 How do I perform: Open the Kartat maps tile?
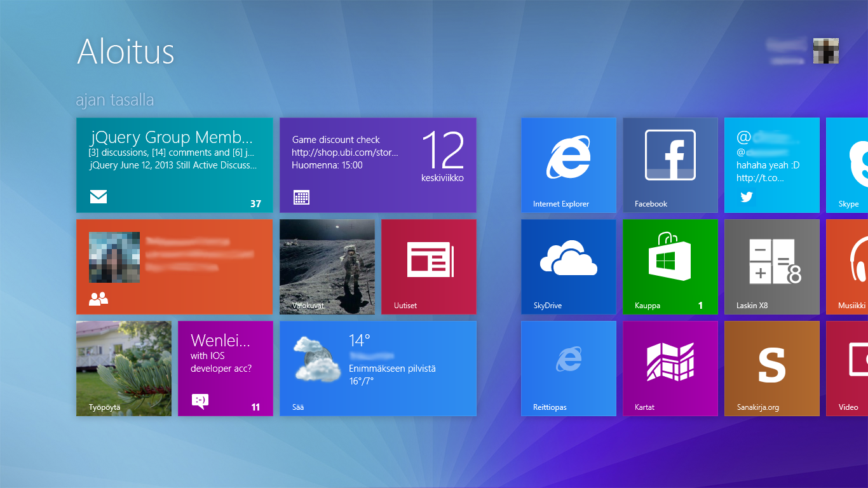coord(670,369)
